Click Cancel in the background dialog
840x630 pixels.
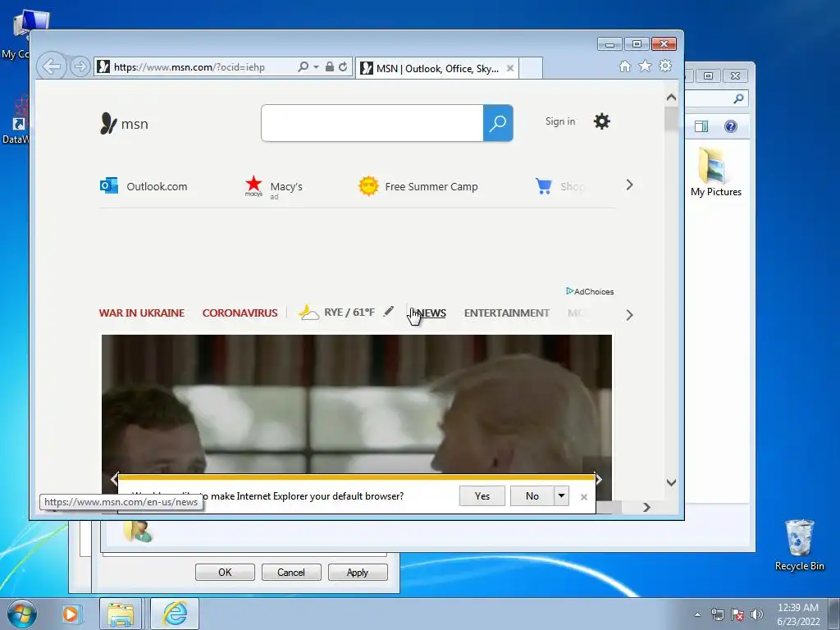click(291, 572)
